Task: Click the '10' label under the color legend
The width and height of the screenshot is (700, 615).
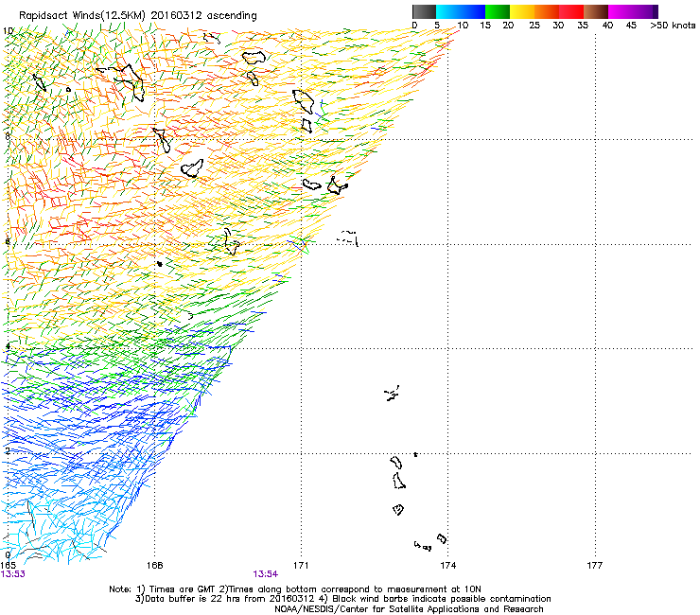Action: click(x=463, y=25)
